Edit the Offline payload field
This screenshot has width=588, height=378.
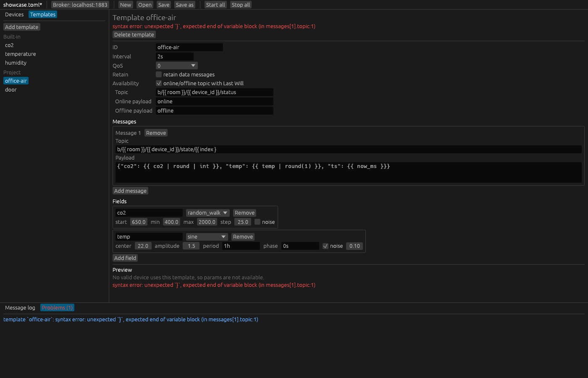point(215,110)
